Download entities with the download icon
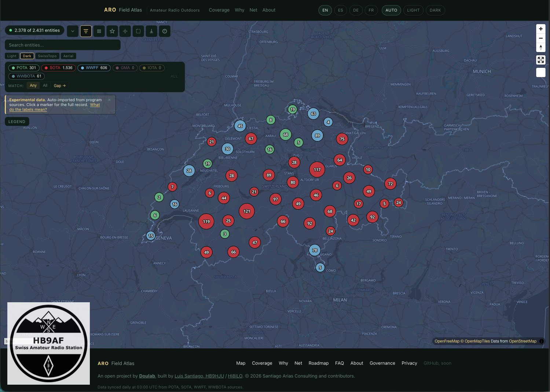Image resolution: width=550 pixels, height=392 pixels. click(x=151, y=31)
